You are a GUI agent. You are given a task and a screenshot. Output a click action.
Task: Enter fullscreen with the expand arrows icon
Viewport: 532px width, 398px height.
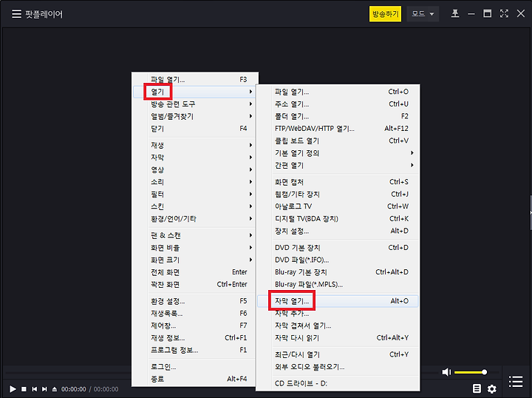click(504, 13)
